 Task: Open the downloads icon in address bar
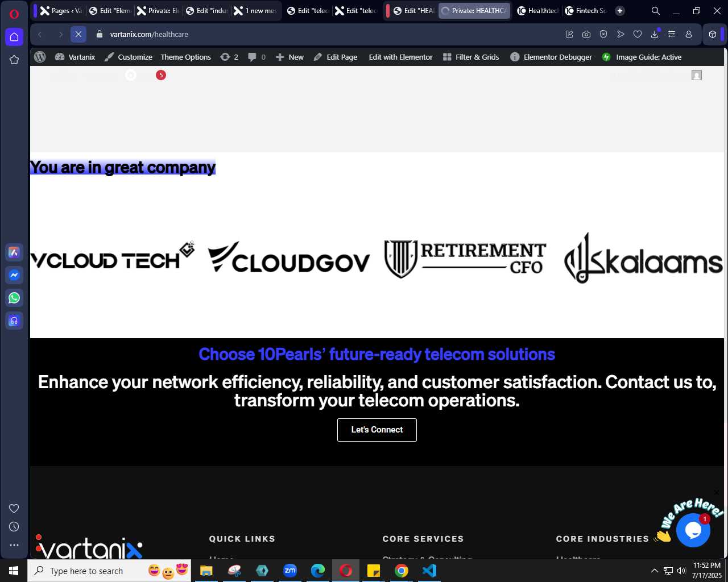point(655,34)
